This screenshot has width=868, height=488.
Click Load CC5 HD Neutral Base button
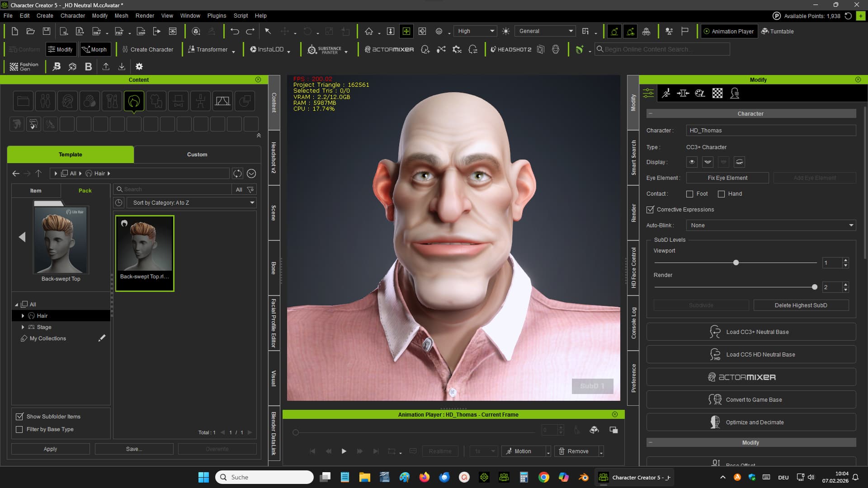pyautogui.click(x=751, y=355)
